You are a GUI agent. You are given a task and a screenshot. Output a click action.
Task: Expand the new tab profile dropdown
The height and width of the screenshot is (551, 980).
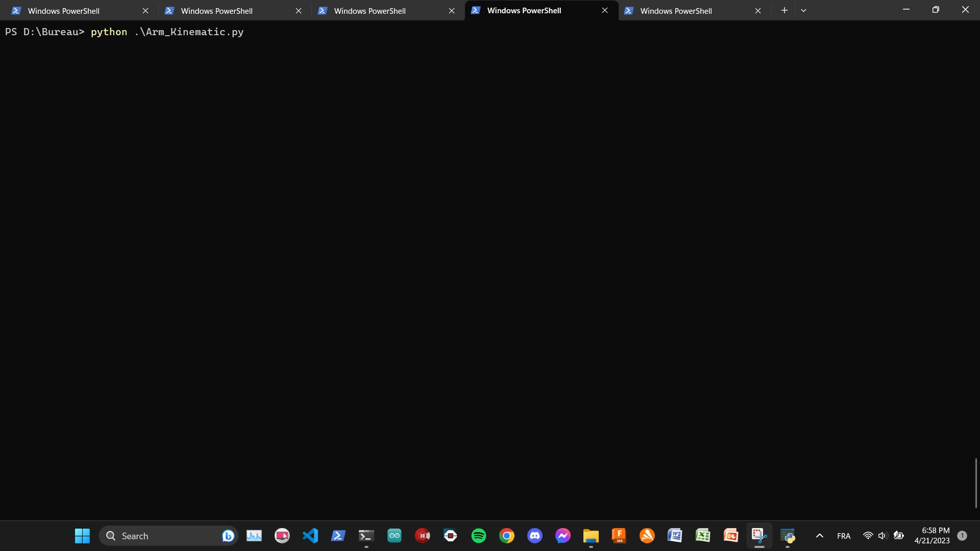pyautogui.click(x=803, y=10)
